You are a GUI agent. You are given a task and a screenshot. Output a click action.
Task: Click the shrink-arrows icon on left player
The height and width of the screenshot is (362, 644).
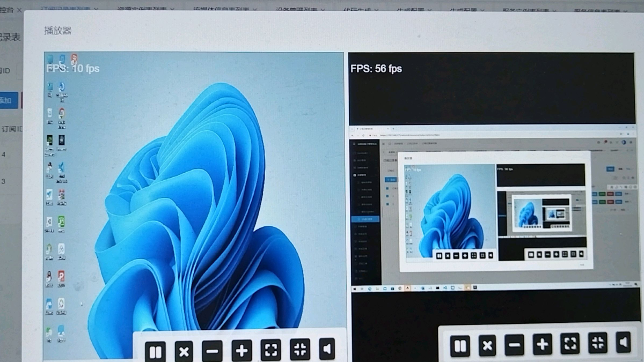[300, 350]
